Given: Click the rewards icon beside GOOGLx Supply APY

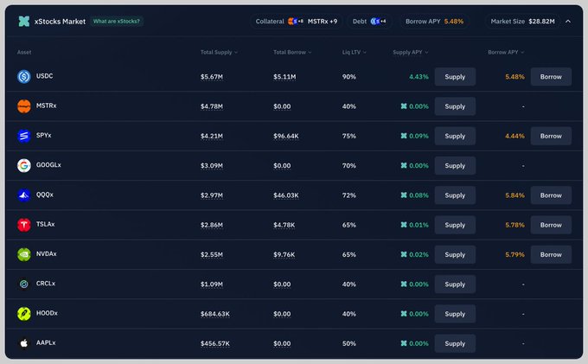Looking at the screenshot, I should click(x=404, y=165).
